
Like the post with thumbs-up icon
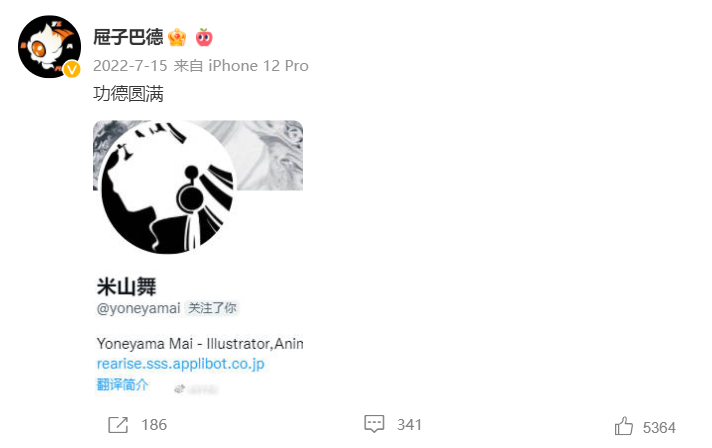[623, 426]
